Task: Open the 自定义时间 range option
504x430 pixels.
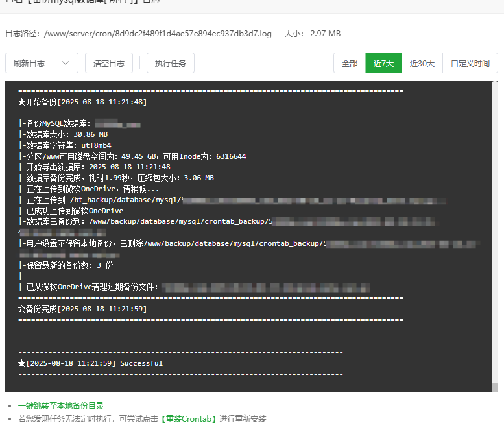Action: [470, 63]
